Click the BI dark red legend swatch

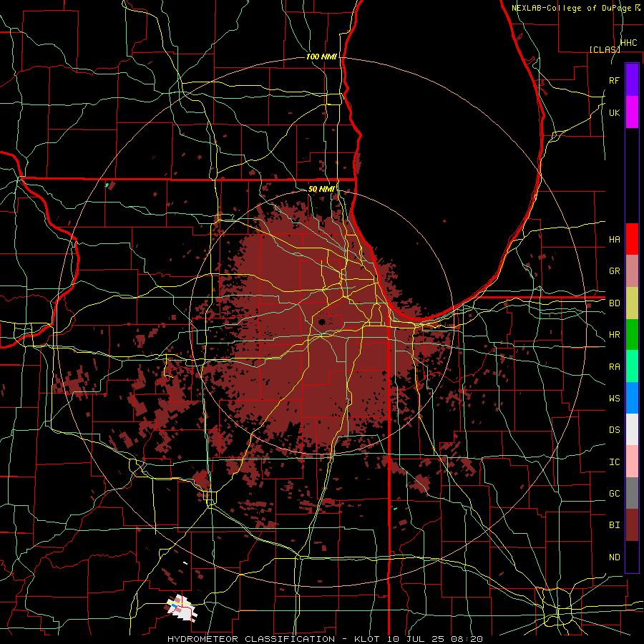tap(632, 525)
